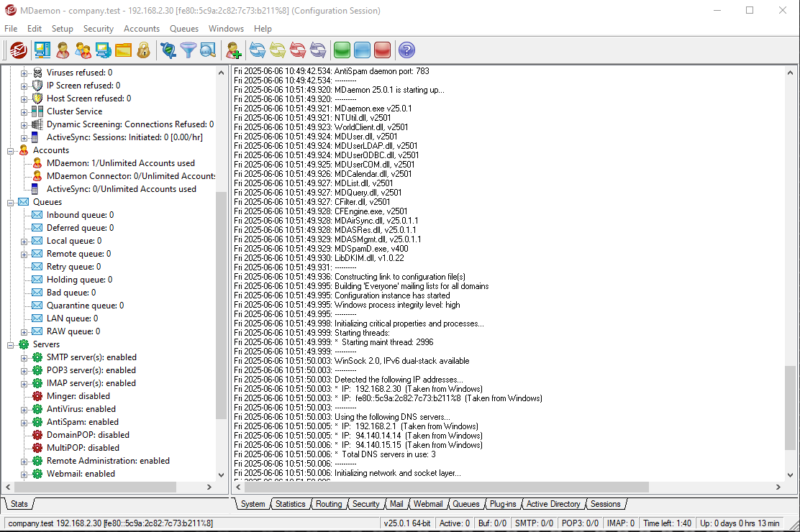This screenshot has width=800, height=532.
Task: Expand the RAW queue node
Action: tap(24, 332)
